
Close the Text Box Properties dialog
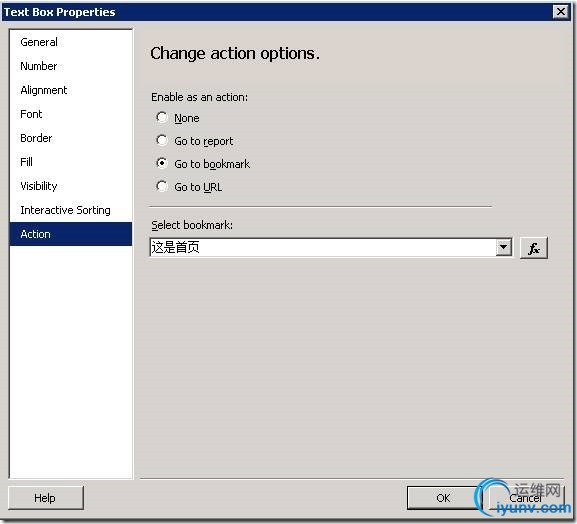pyautogui.click(x=560, y=12)
